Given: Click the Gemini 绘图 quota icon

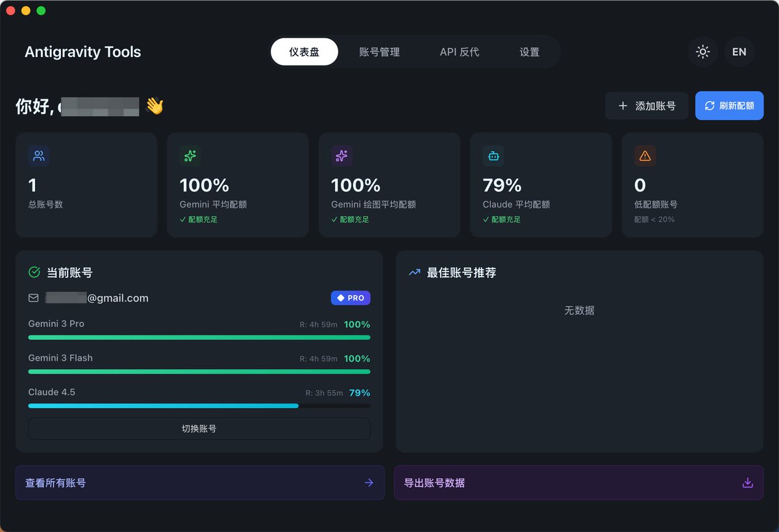Looking at the screenshot, I should (341, 156).
